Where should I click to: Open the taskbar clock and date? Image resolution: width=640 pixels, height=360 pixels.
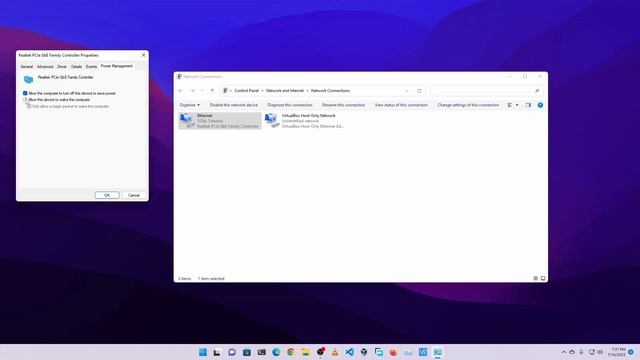click(616, 352)
